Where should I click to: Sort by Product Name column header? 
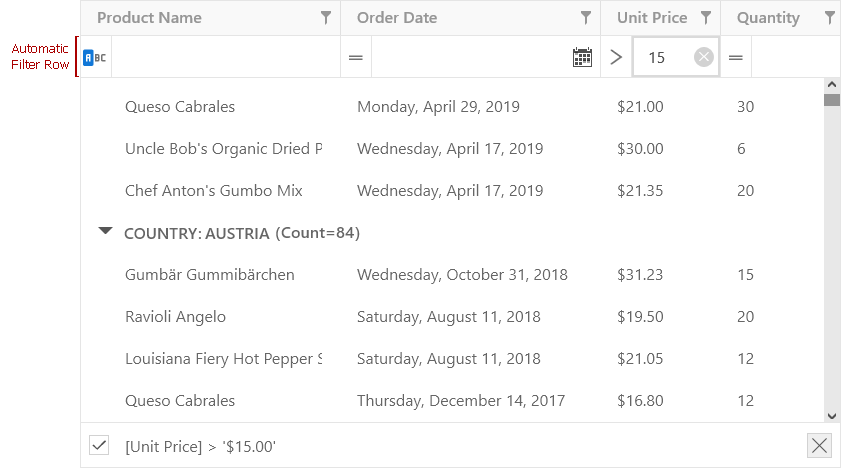click(x=149, y=18)
